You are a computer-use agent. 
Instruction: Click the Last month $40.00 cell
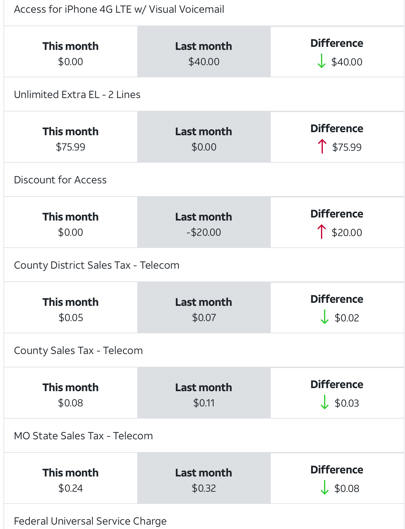click(204, 51)
